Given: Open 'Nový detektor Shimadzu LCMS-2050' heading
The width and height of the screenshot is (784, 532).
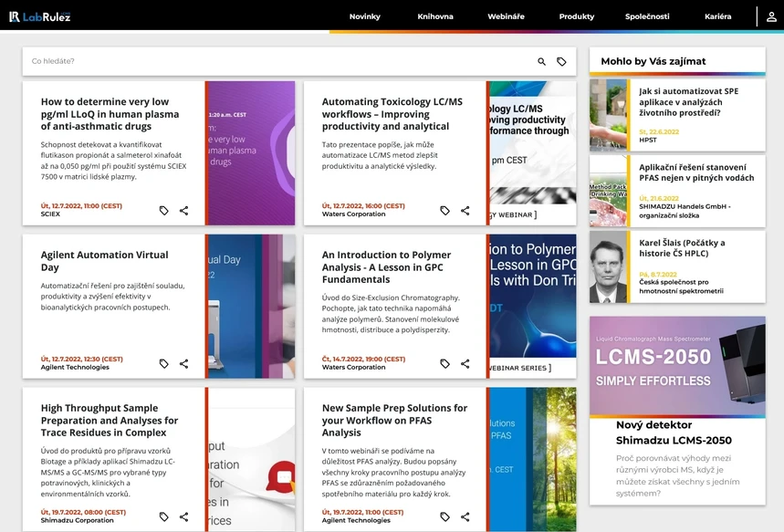Looking at the screenshot, I should point(674,433).
